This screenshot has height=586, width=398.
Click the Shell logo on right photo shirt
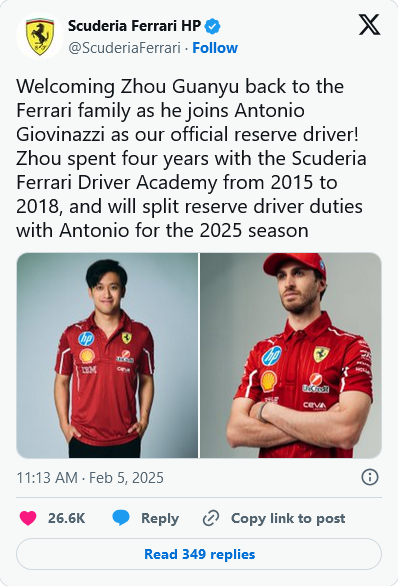[x=269, y=381]
